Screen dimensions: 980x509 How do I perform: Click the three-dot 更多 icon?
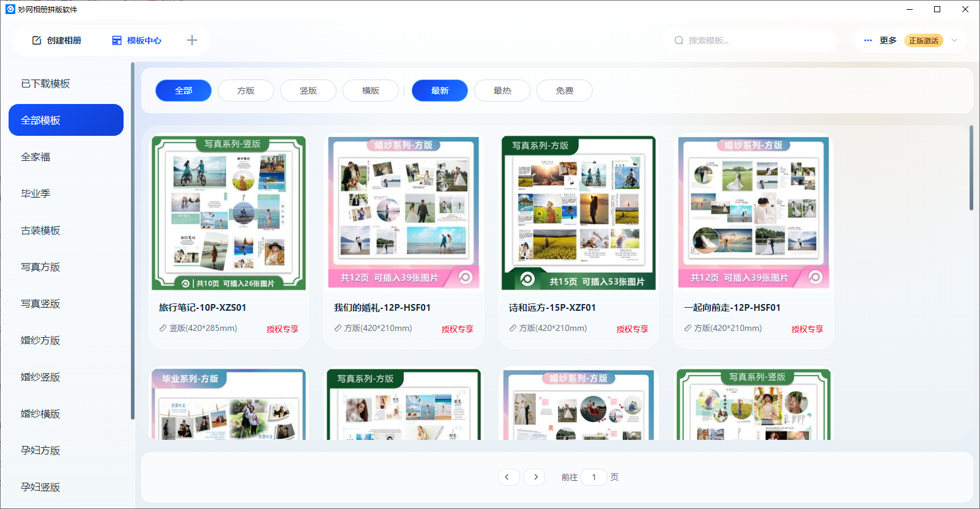coord(868,40)
